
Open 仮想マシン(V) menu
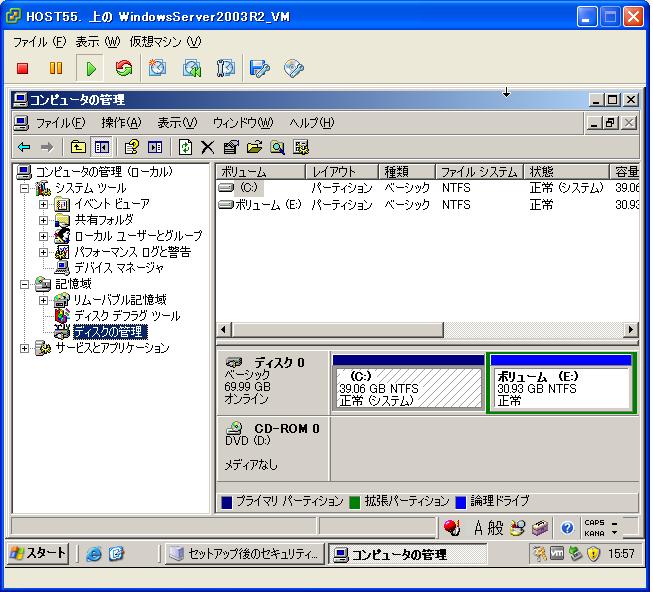click(165, 42)
